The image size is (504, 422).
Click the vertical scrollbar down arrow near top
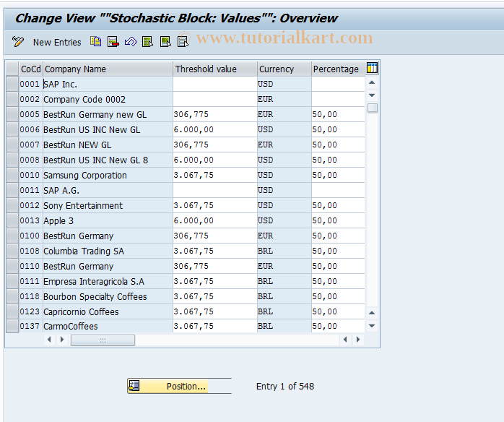[372, 95]
